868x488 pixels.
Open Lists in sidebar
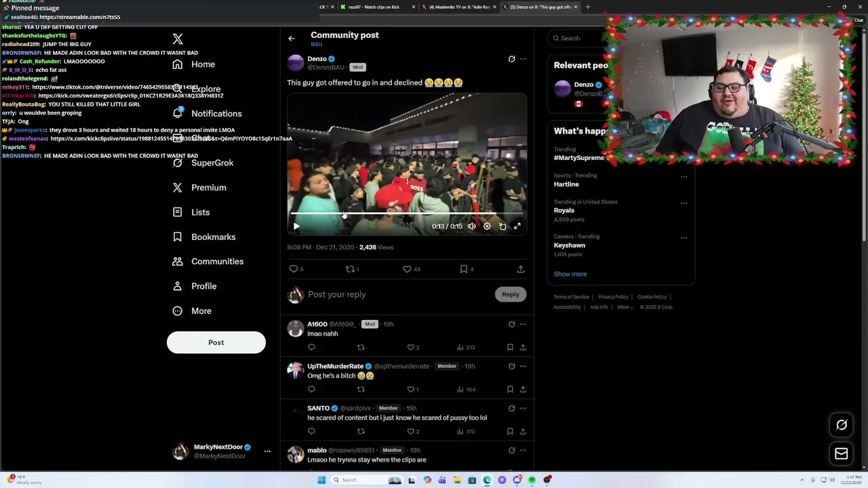pyautogui.click(x=191, y=212)
